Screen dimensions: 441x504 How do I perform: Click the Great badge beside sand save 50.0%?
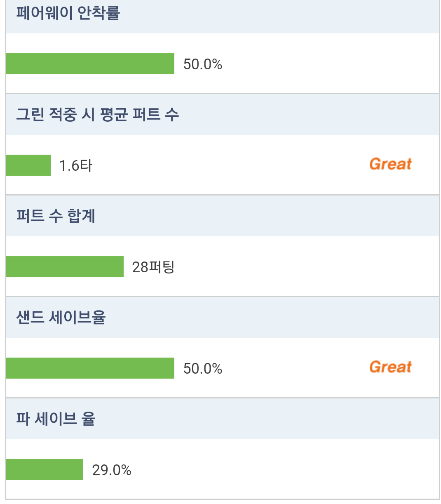(390, 367)
